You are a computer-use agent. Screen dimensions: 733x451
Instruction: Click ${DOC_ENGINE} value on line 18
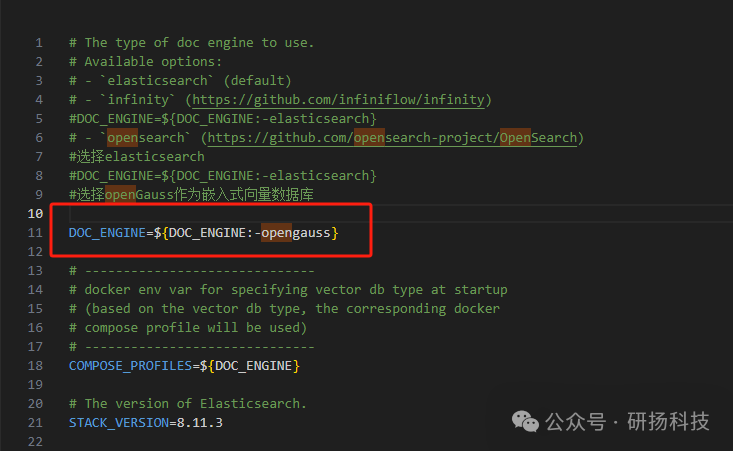click(x=250, y=365)
